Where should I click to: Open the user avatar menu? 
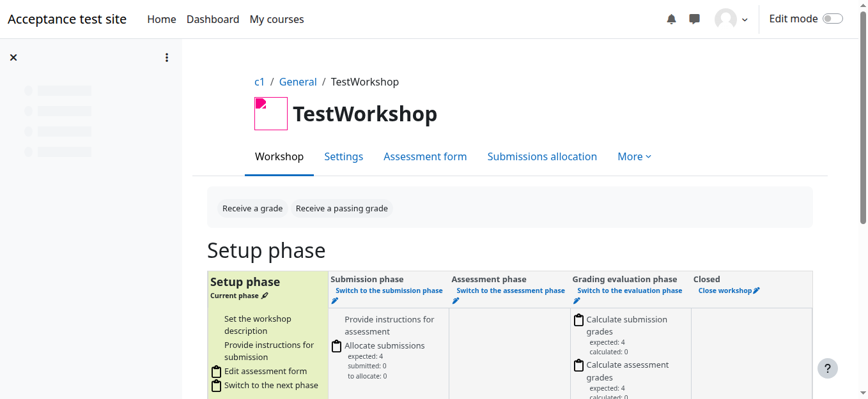click(x=731, y=19)
